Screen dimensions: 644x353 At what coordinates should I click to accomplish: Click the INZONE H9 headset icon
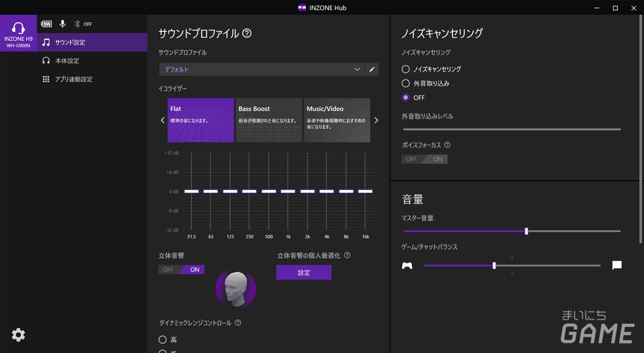18,27
